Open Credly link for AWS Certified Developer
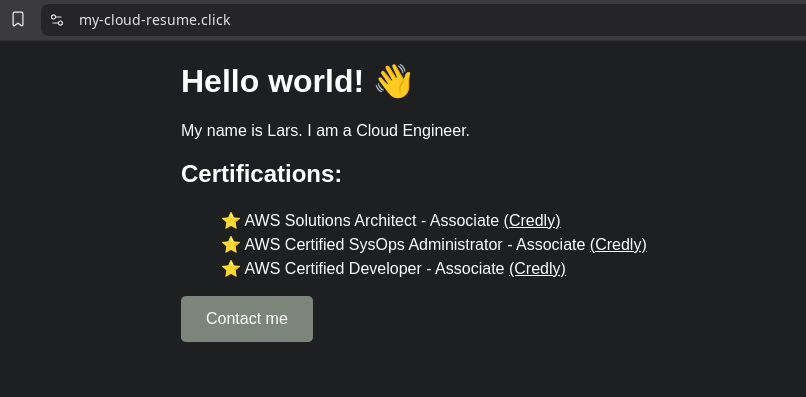The width and height of the screenshot is (806, 397). click(537, 269)
